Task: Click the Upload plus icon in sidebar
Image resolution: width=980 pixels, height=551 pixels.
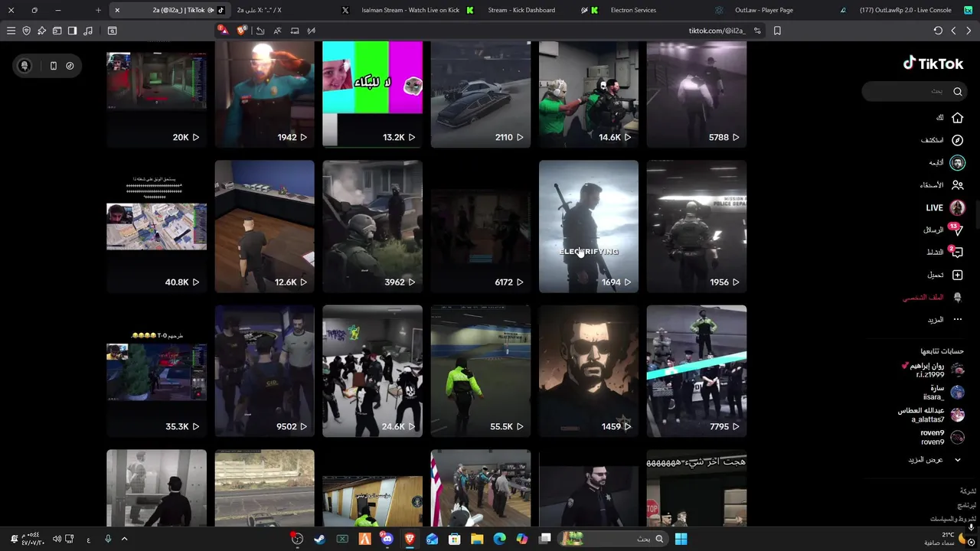Action: [x=957, y=275]
